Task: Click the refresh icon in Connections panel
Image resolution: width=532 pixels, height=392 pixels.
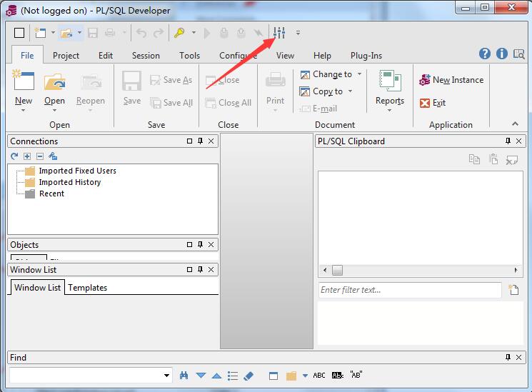Action: [14, 156]
